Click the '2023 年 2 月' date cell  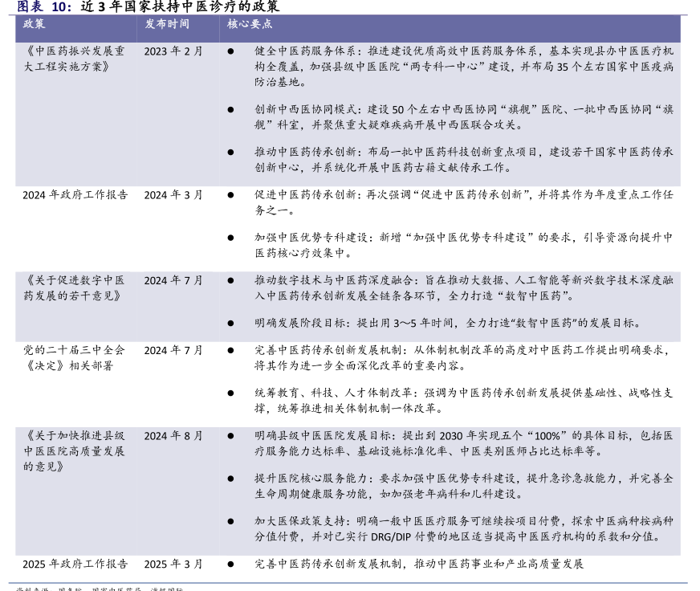coord(173,51)
